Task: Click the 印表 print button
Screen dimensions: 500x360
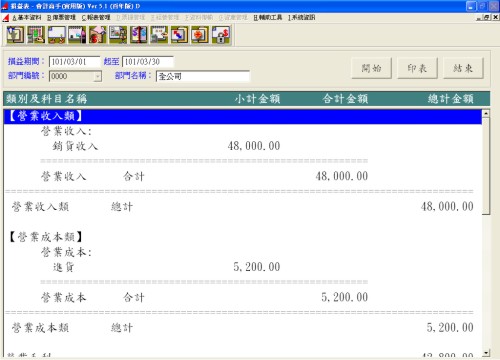Action: (x=417, y=68)
